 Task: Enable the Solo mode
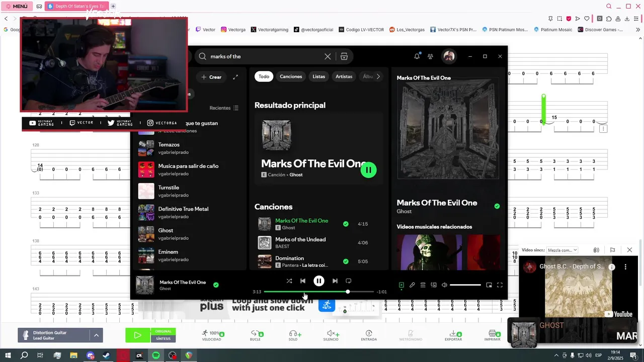click(293, 335)
